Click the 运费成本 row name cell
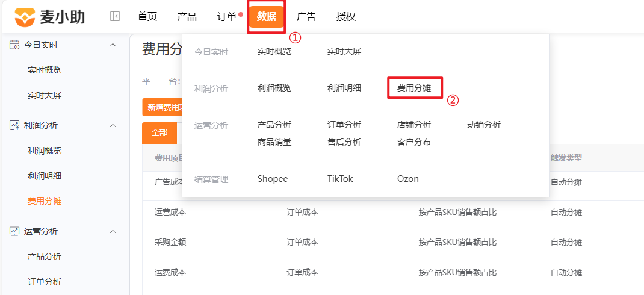Viewport: 644px width, 295px height. tap(170, 272)
